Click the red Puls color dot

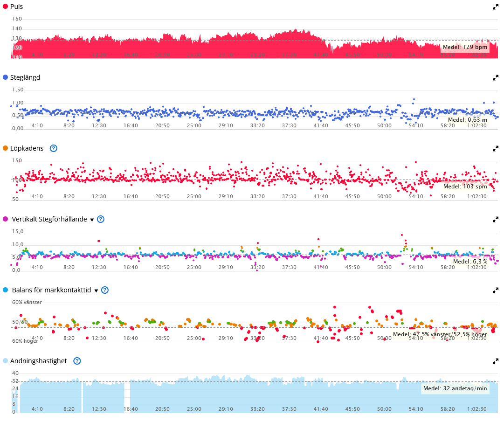point(5,7)
